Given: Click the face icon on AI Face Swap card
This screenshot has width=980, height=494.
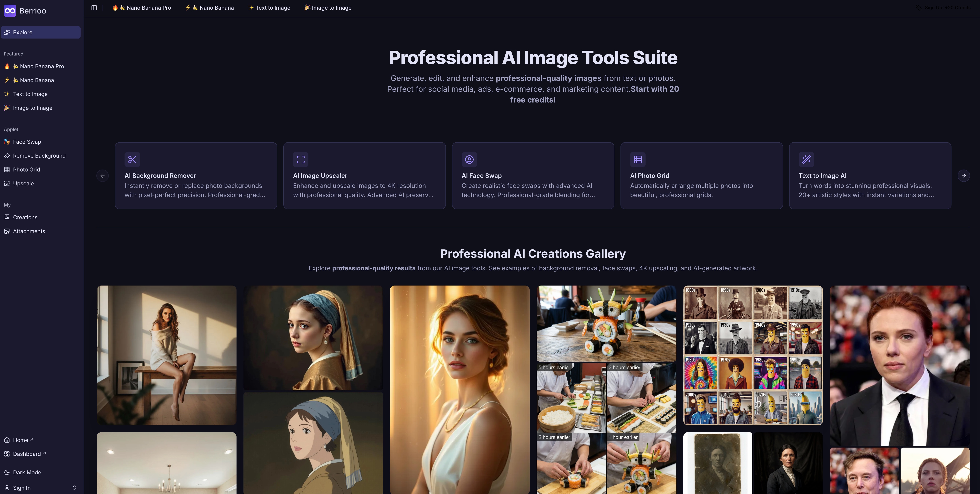Looking at the screenshot, I should (x=469, y=159).
